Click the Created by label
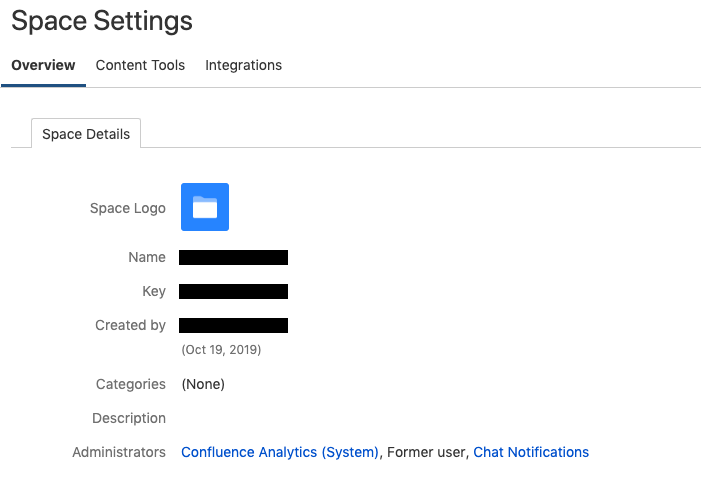Image resolution: width=701 pixels, height=504 pixels. [130, 325]
